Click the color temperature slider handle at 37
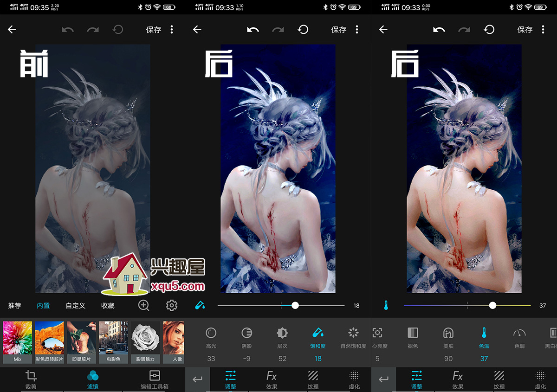 pos(492,305)
